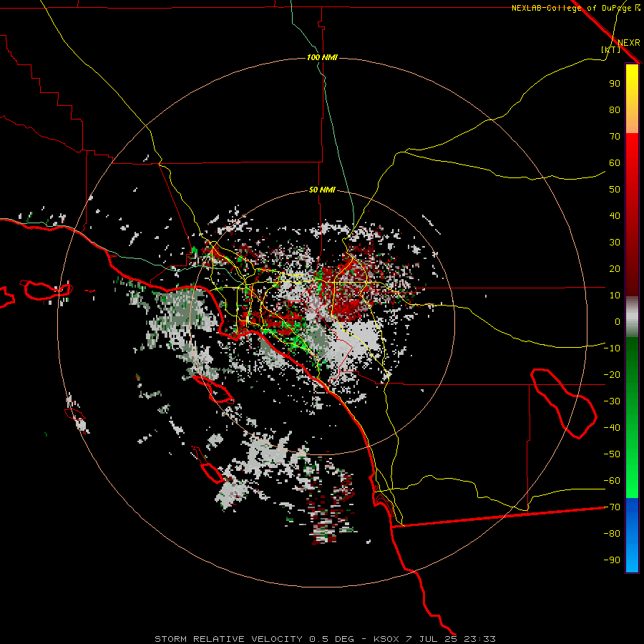This screenshot has height=644, width=644.
Task: Click the 80 value on velocity scale
Action: point(615,109)
